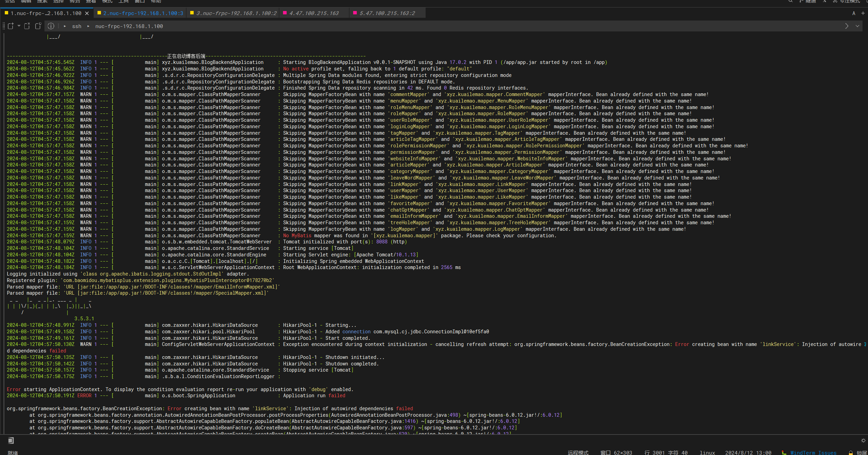Click the lock screen icon in status bar
This screenshot has width=868, height=455.
(x=851, y=452)
